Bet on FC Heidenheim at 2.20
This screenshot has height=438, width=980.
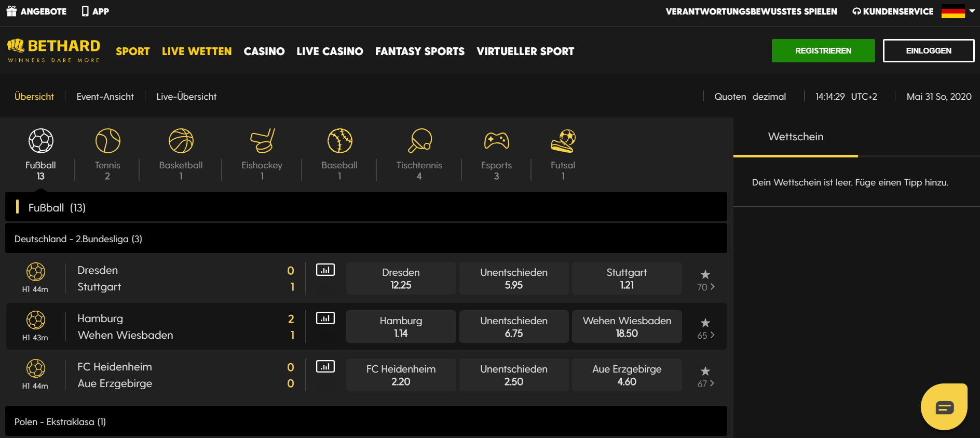tap(401, 375)
